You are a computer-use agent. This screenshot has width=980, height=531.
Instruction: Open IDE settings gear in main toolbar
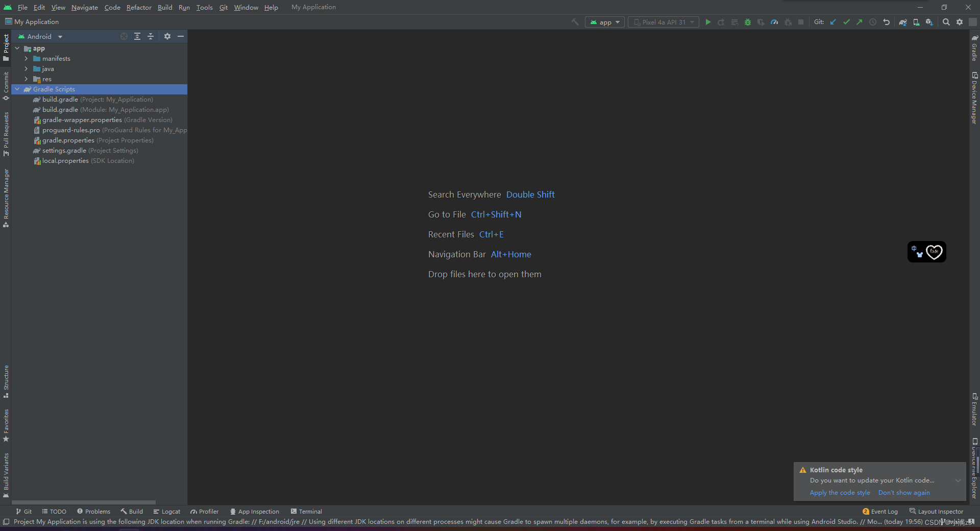pos(960,22)
